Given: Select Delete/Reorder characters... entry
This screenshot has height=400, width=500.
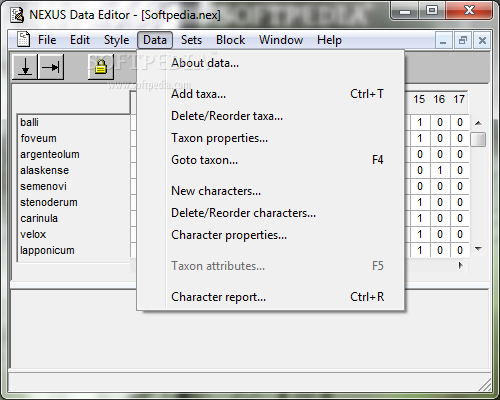Looking at the screenshot, I should (x=271, y=213).
